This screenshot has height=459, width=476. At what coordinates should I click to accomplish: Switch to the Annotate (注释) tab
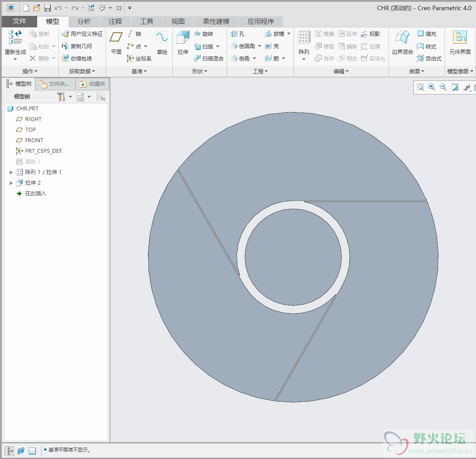coord(115,22)
